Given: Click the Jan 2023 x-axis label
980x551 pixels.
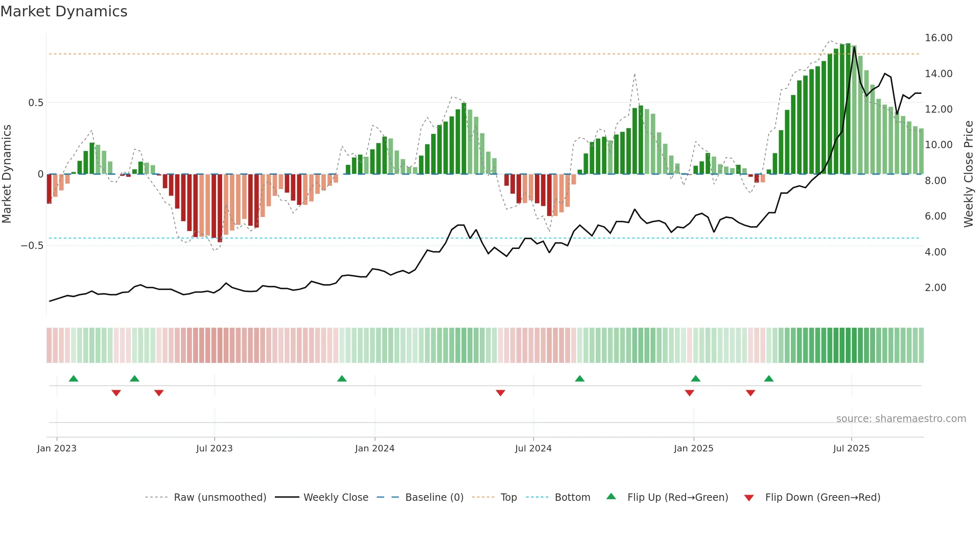Looking at the screenshot, I should click(x=57, y=448).
